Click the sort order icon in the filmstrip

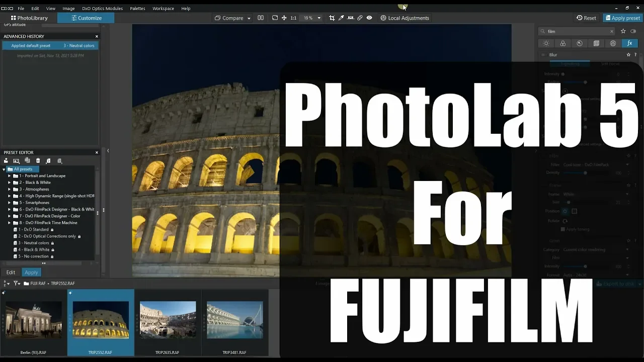pyautogui.click(x=6, y=284)
